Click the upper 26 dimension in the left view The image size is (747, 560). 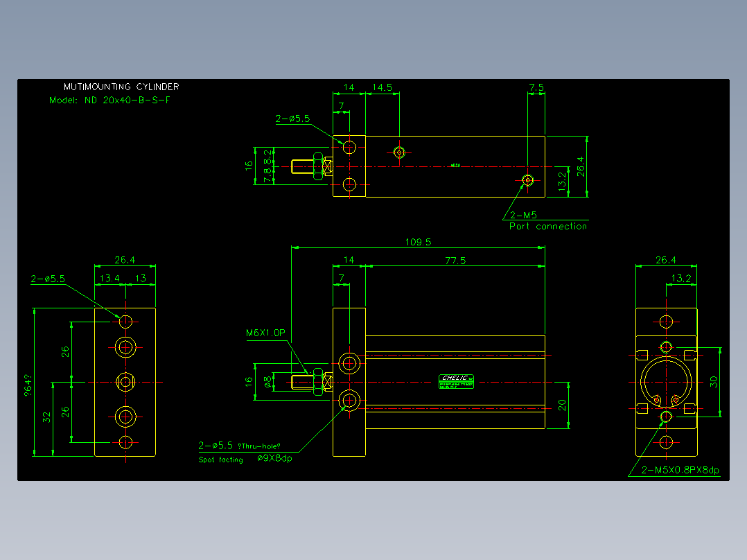tap(65, 351)
